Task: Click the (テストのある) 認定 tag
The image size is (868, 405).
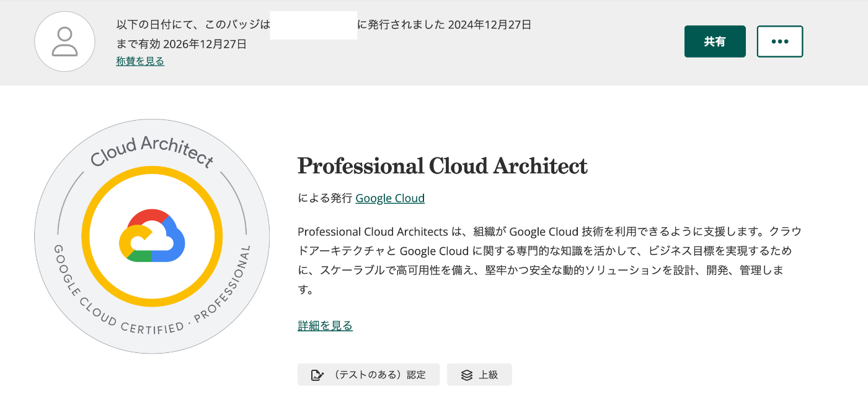Action: (x=368, y=375)
